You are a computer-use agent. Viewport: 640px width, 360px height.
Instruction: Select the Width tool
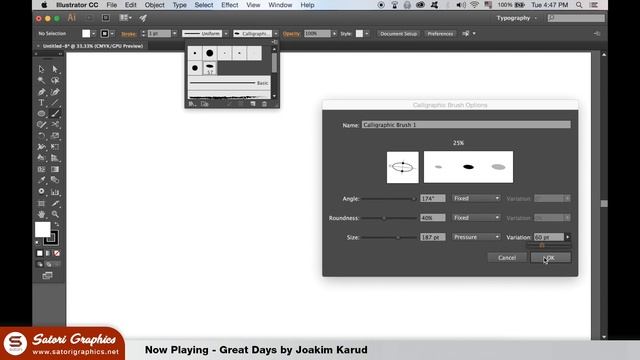pos(41,147)
